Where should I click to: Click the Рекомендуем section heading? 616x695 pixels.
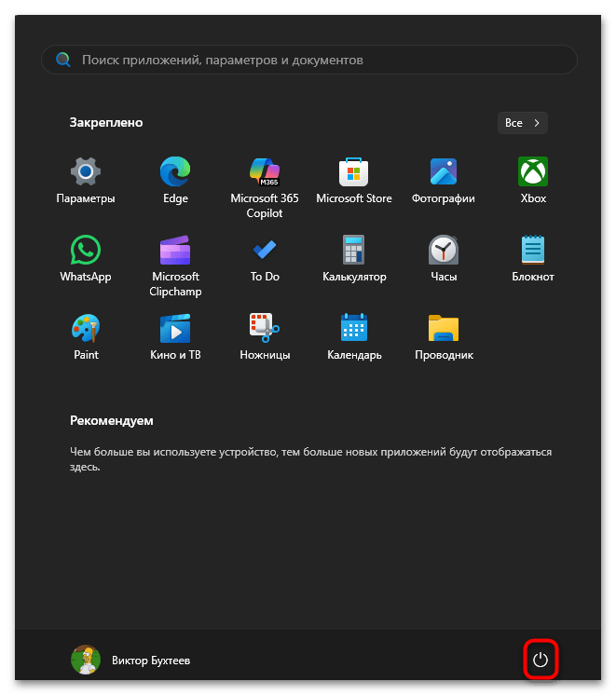tap(111, 421)
